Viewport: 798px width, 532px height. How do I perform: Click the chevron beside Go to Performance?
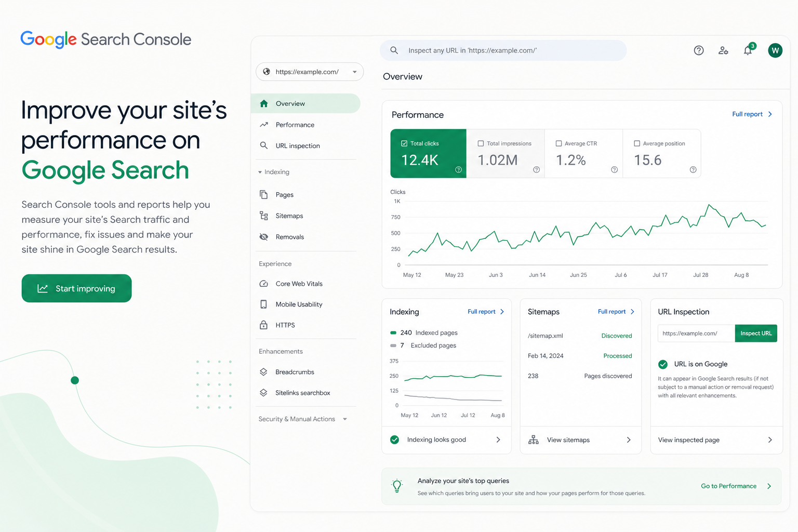pos(769,486)
